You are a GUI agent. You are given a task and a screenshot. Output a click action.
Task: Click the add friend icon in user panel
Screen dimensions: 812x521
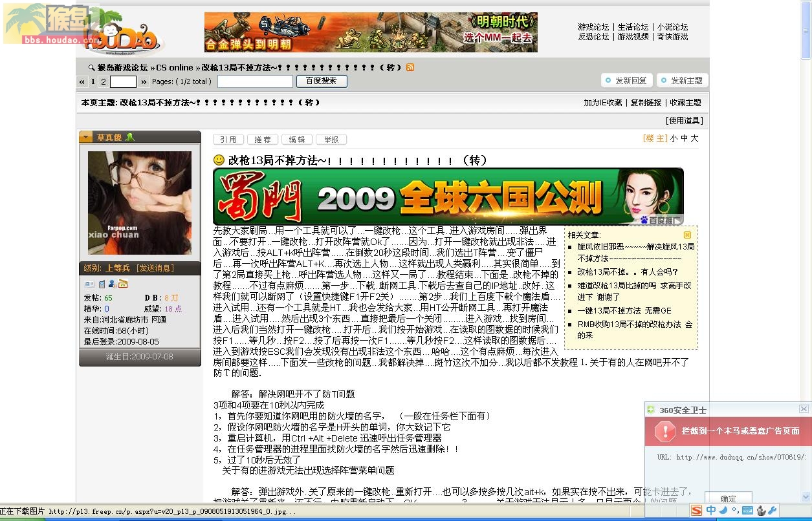pos(112,284)
